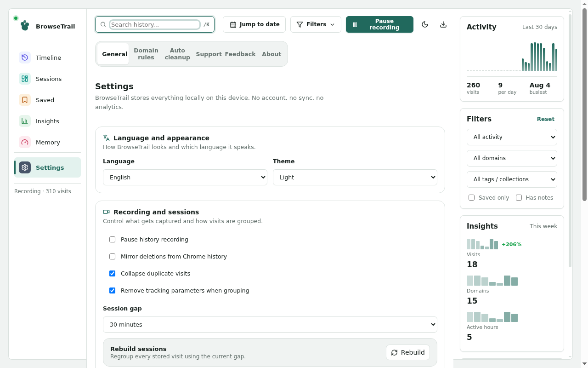Screen dimensions: 588x368
Task: Go to the Insights page
Action: point(48,121)
